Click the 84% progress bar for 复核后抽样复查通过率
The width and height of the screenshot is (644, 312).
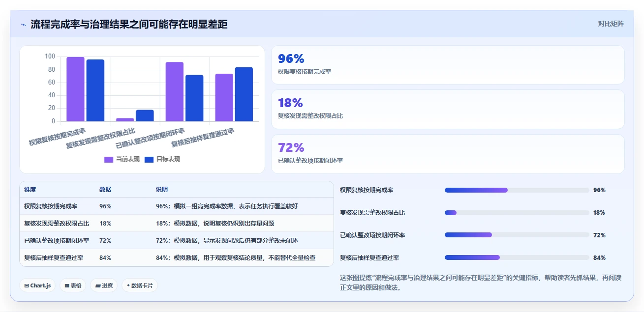[517, 257]
